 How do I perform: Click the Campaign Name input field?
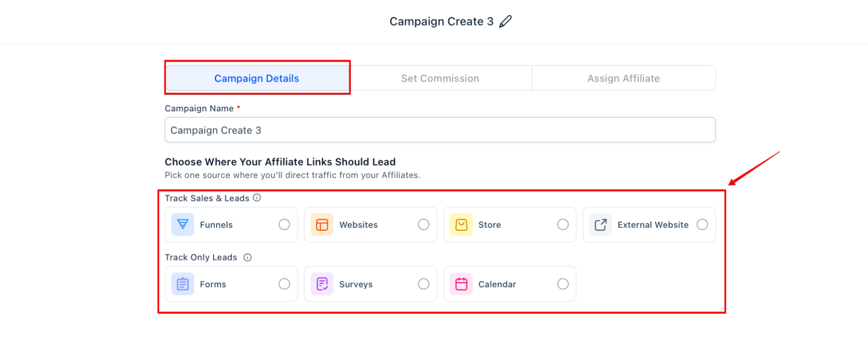(x=440, y=130)
